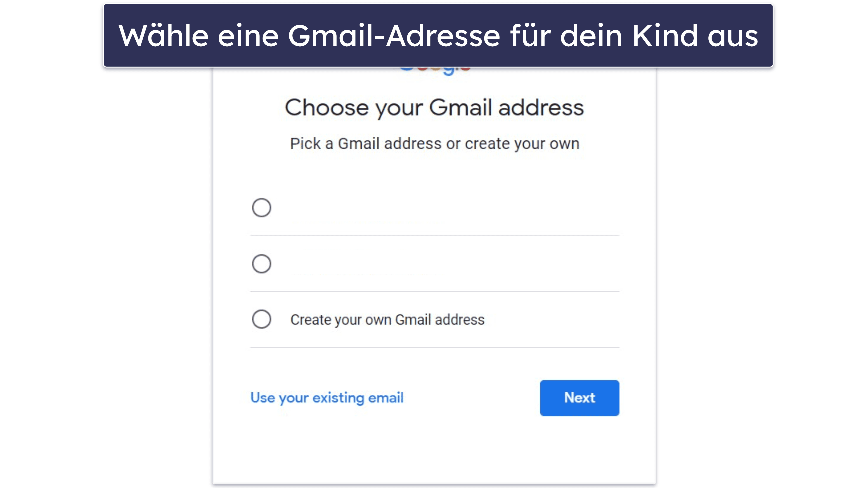Click the 'Pick a Gmail address' subtitle

[434, 143]
